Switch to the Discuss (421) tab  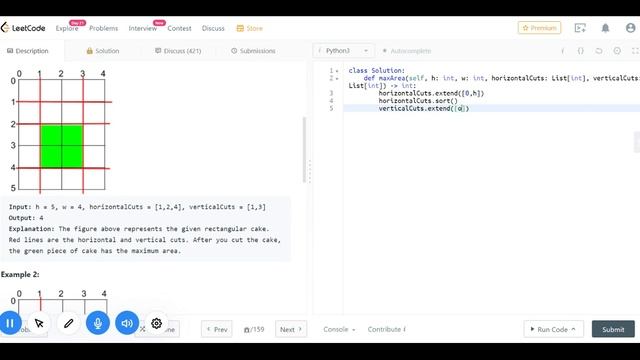pyautogui.click(x=178, y=51)
